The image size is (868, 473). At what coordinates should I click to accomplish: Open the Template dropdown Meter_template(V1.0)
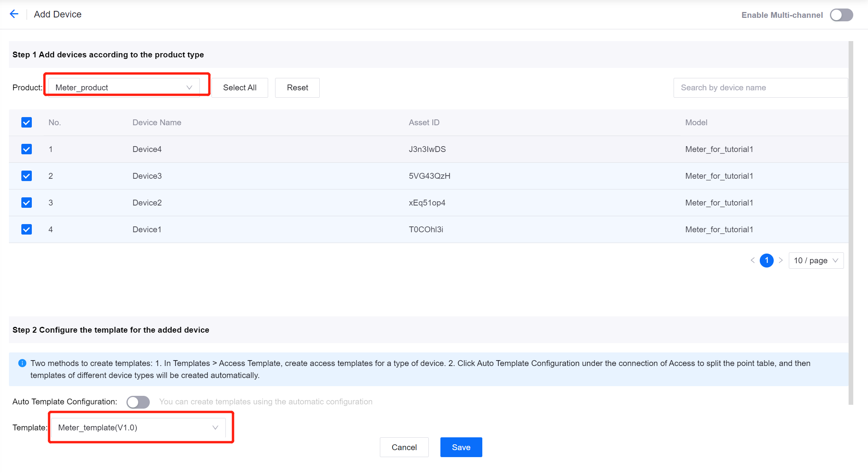(138, 428)
